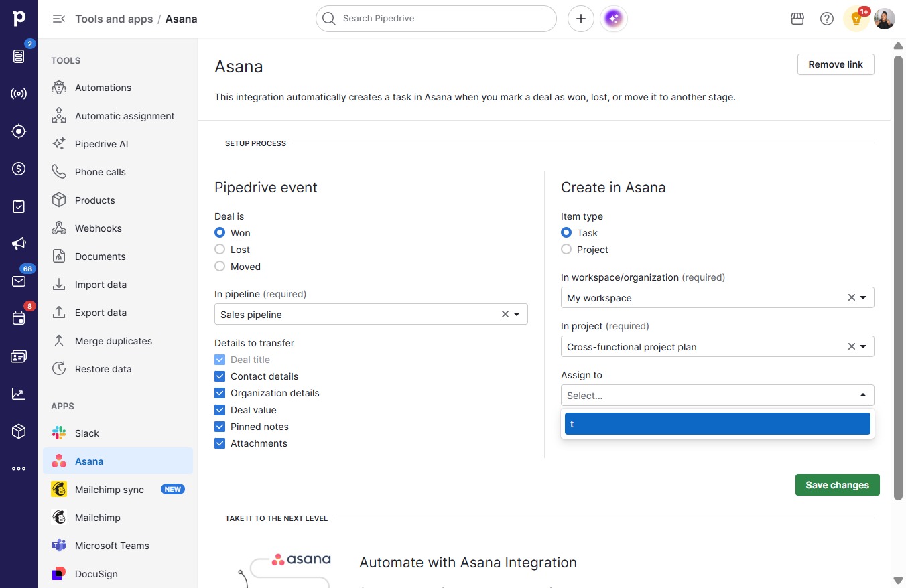Clear the Sales pipeline selection
The height and width of the screenshot is (588, 906).
(x=505, y=314)
